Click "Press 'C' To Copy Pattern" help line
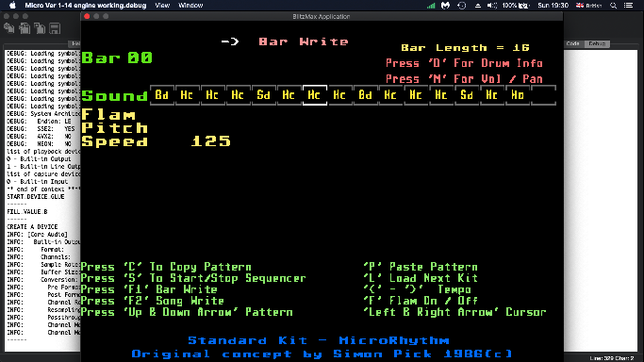This screenshot has width=644, height=362. tap(166, 267)
